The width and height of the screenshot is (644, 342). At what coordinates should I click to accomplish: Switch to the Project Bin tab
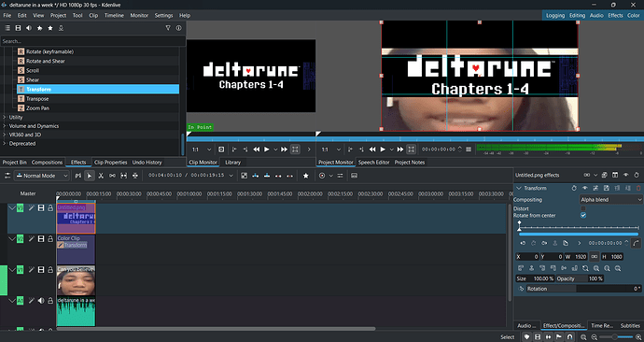(x=14, y=163)
